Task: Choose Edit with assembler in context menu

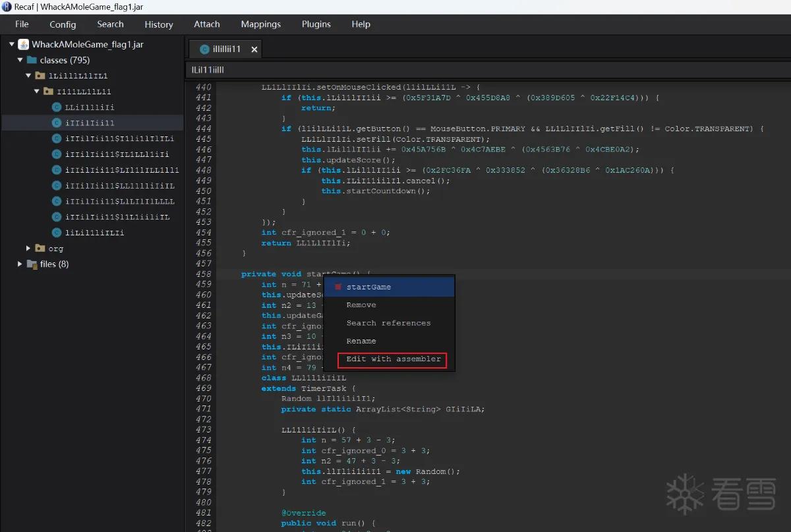Action: click(394, 359)
